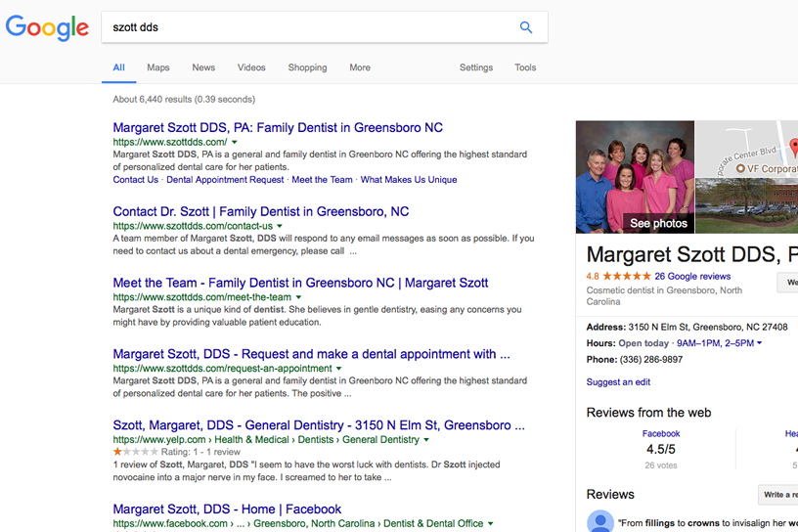Click the 26 Google reviews link
Screen dimensions: 798x532
pos(692,277)
